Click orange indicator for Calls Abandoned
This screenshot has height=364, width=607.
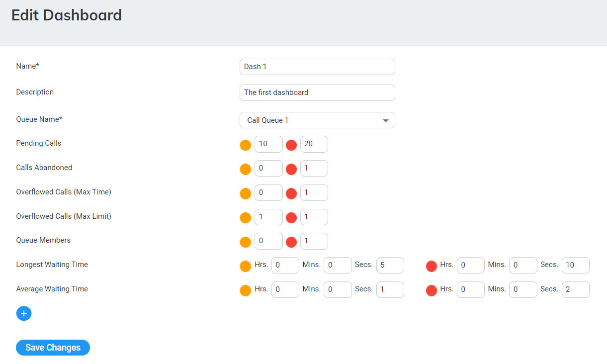[x=246, y=169]
